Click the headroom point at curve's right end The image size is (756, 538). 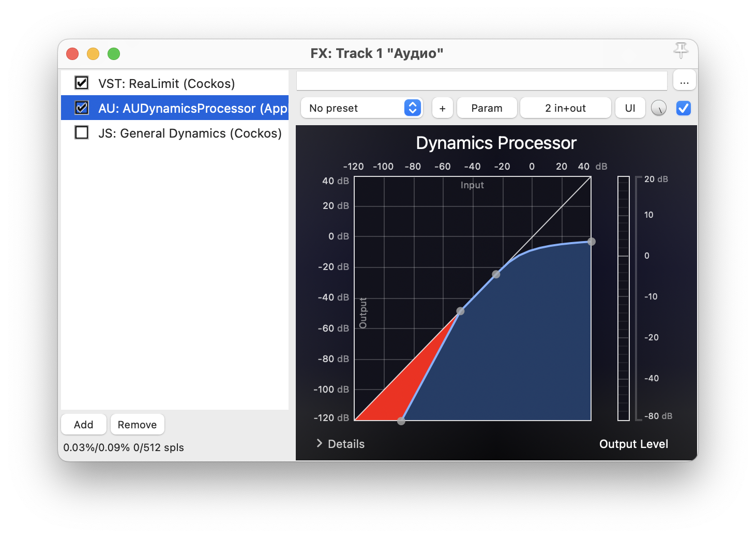coord(591,242)
